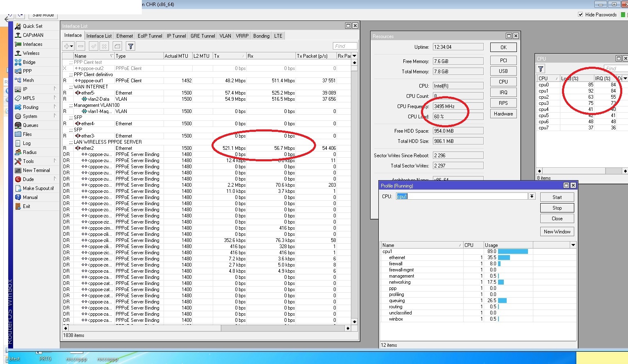Open the PRTG item on the taskbar
This screenshot has height=364, width=628.
(45, 358)
